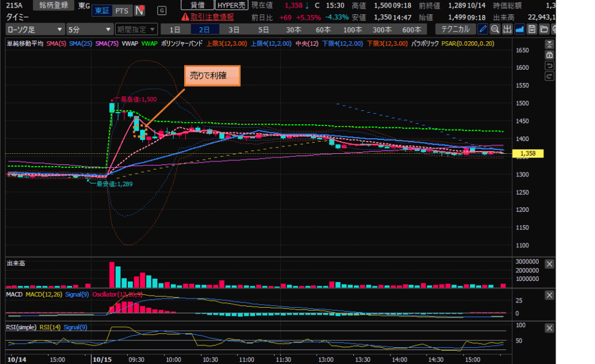Screen dimensions: 595x364
Task: Click the 銘柄登録 button
Action: pos(53,5)
